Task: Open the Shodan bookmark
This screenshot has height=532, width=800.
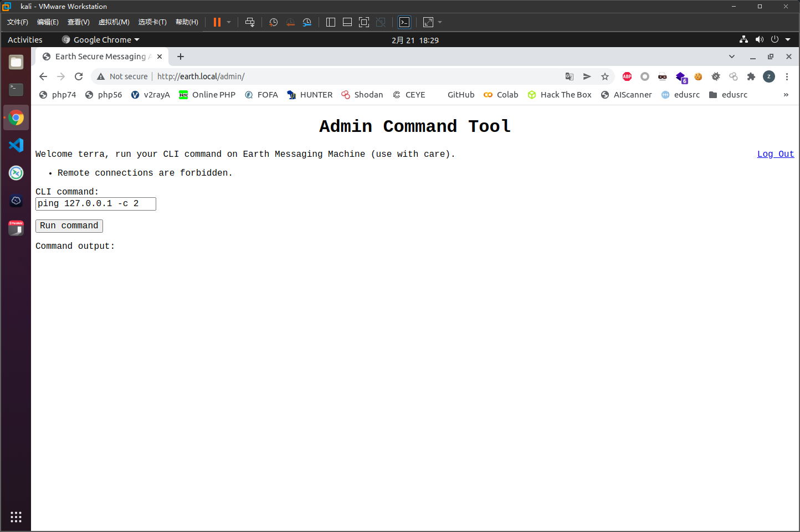Action: 362,95
